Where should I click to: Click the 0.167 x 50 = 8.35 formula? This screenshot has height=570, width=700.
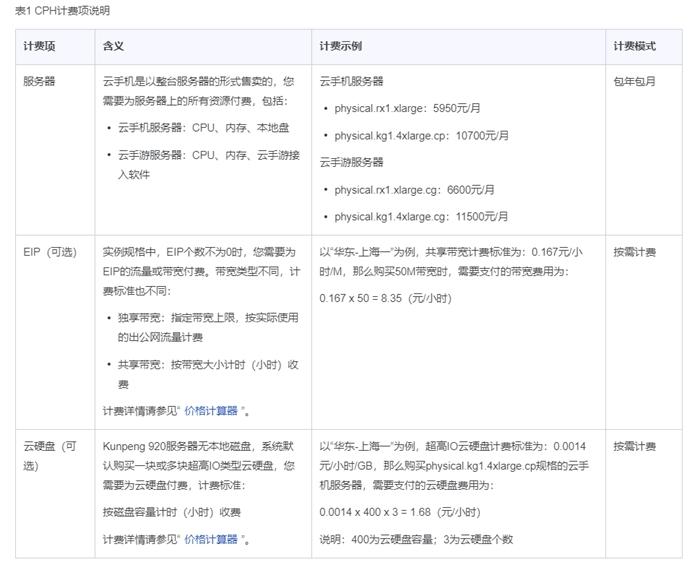[385, 298]
